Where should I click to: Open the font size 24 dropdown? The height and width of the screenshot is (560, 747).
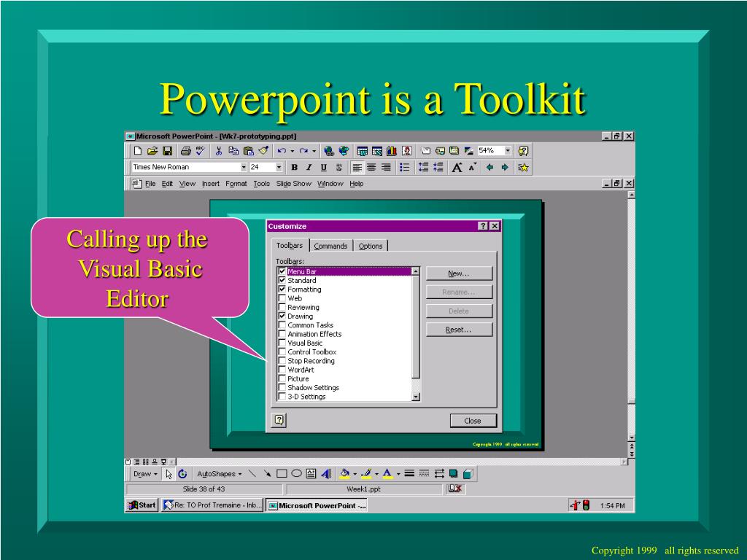pos(279,167)
